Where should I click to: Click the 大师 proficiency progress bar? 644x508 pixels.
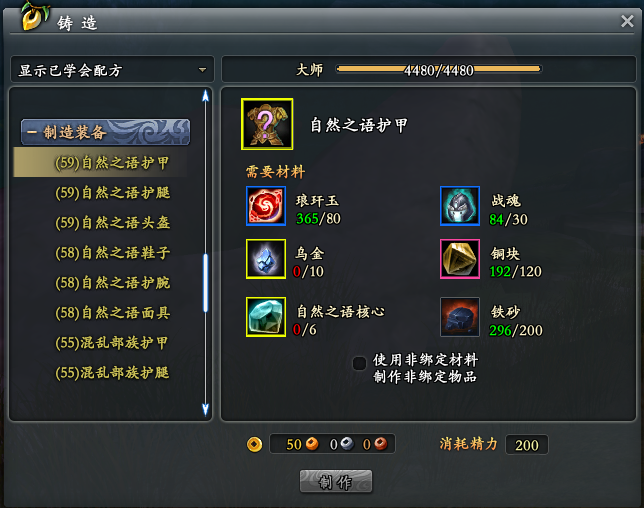click(439, 70)
